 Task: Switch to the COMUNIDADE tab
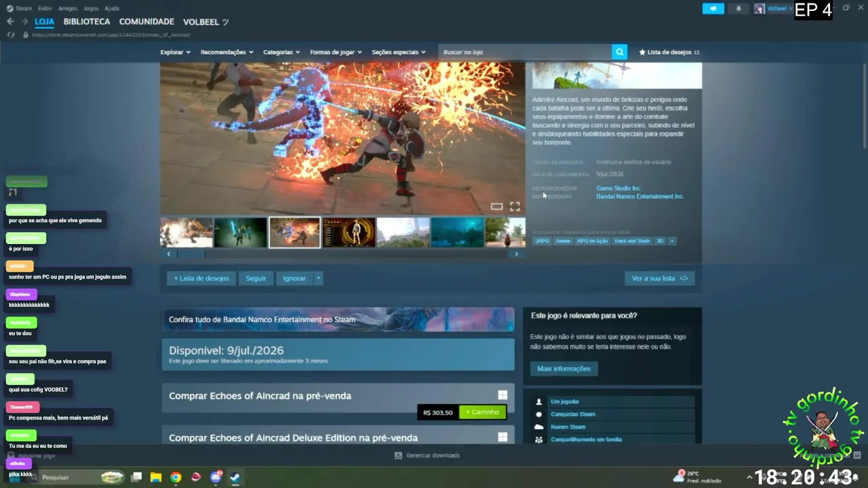tap(146, 22)
